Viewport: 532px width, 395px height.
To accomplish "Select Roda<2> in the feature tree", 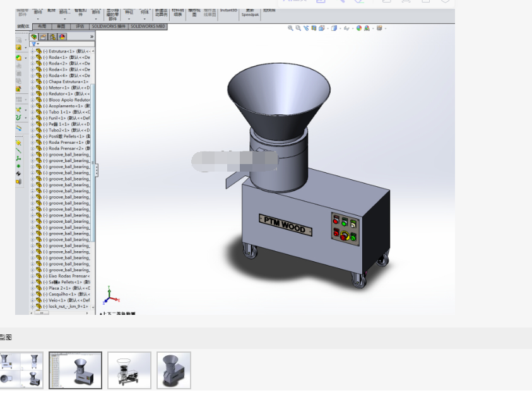I will coord(66,64).
